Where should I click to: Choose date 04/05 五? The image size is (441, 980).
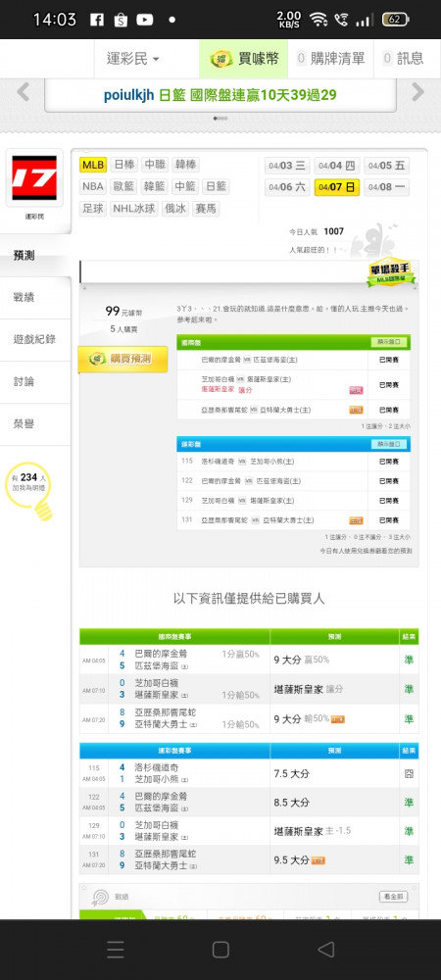[x=387, y=166]
